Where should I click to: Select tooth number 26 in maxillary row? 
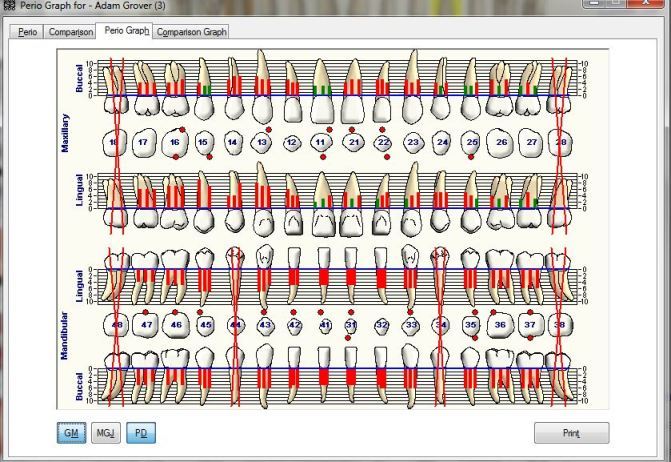tap(501, 143)
